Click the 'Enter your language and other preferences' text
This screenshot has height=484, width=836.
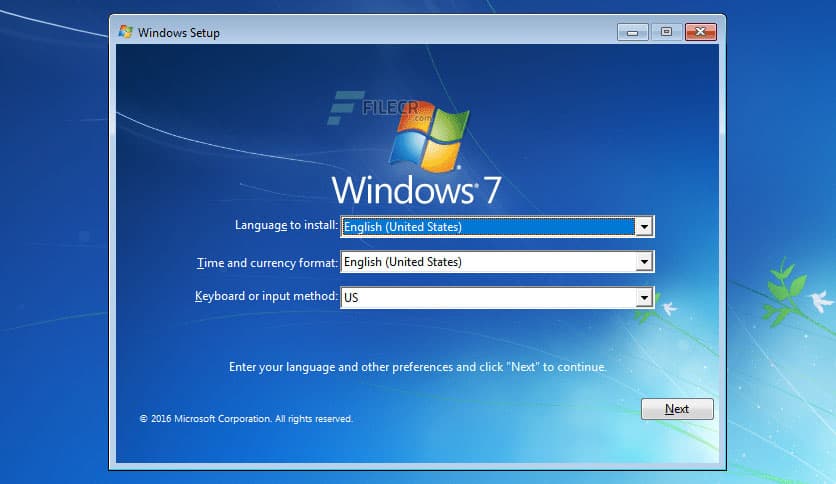pos(417,367)
